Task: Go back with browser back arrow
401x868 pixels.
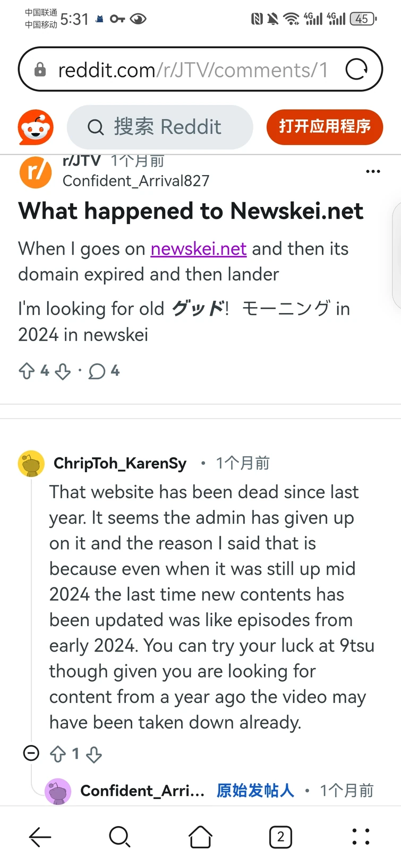Action: click(x=40, y=837)
